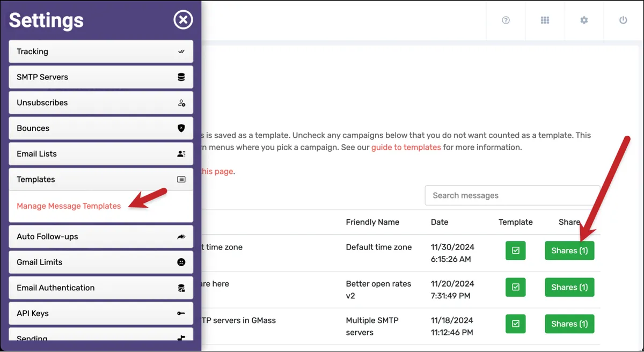The height and width of the screenshot is (352, 644).
Task: Click in the Search messages field
Action: 513,195
